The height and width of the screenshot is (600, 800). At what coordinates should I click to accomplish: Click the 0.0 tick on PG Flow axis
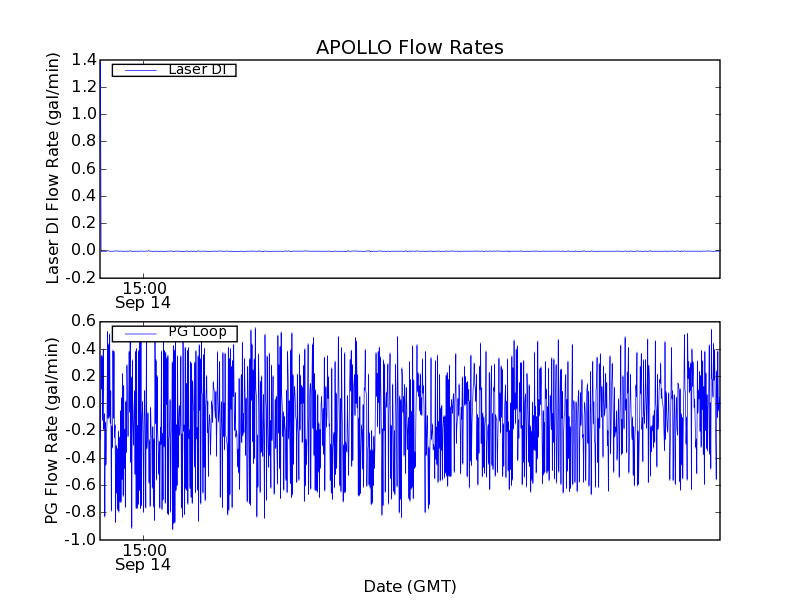click(84, 403)
